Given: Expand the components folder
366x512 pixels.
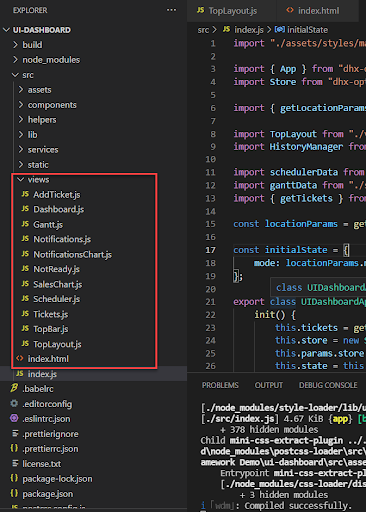Looking at the screenshot, I should point(21,104).
